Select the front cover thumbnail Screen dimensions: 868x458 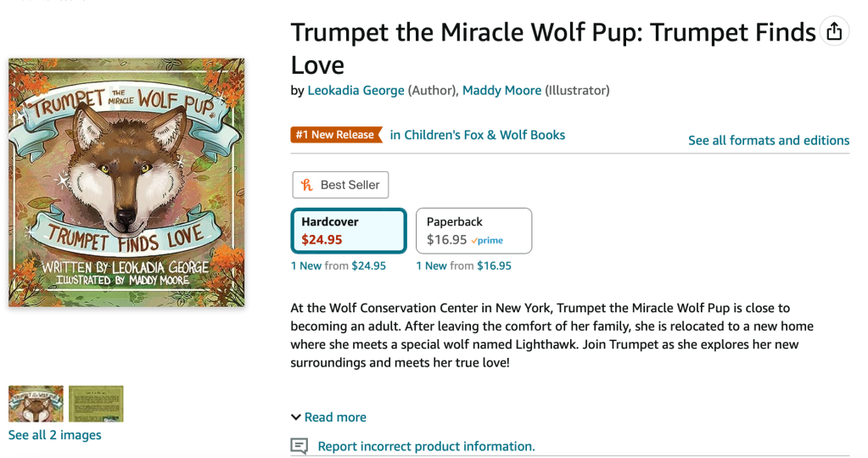click(x=36, y=404)
